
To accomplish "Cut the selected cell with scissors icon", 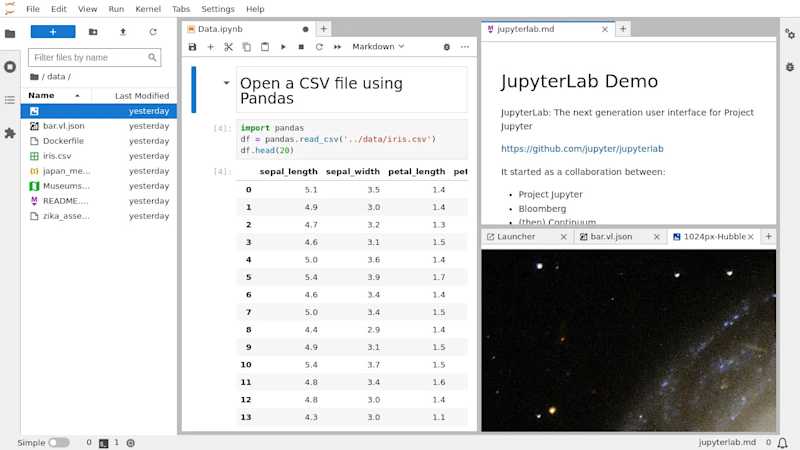I will tap(228, 47).
